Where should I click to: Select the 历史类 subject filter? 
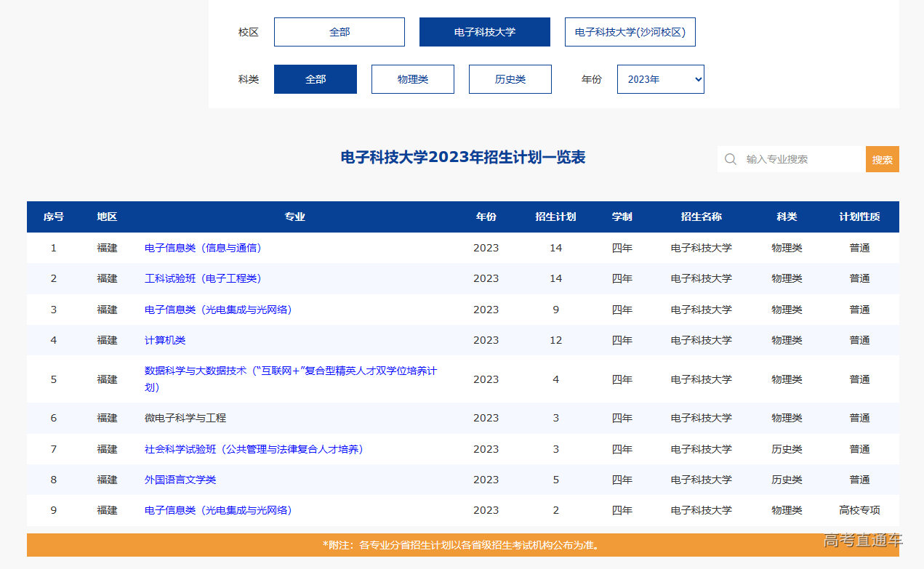[x=510, y=78]
